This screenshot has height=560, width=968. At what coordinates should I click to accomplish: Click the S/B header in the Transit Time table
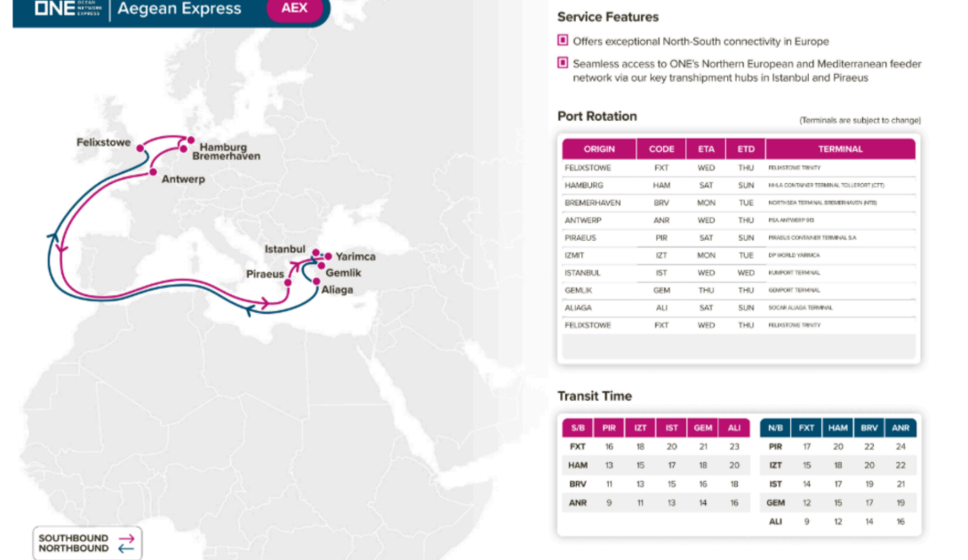[577, 428]
